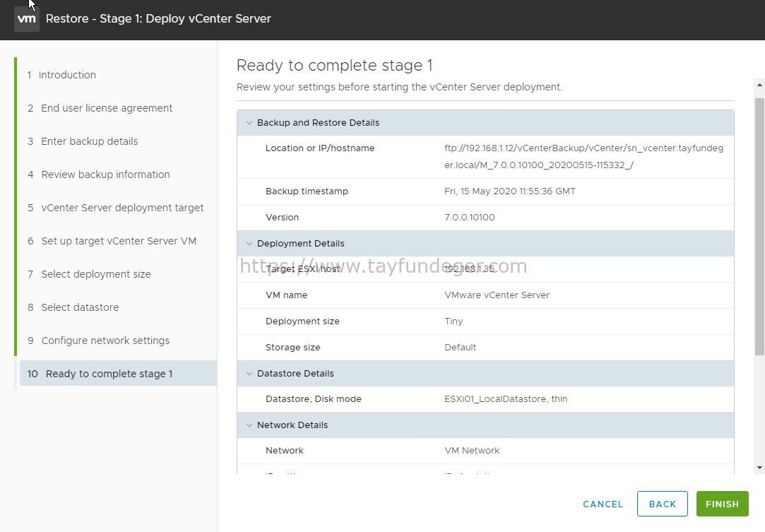The image size is (765, 532).
Task: Click VM name value VMware vCenter Server
Action: (x=497, y=295)
